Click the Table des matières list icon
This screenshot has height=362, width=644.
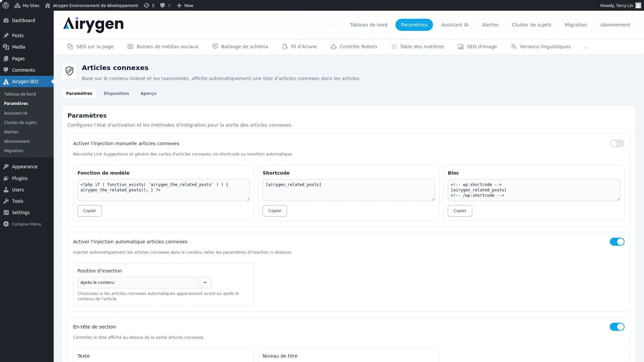tap(394, 47)
